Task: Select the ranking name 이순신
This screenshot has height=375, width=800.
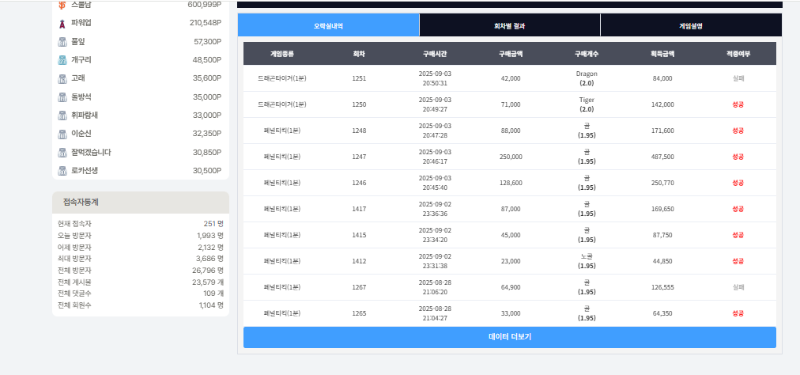Action: (81, 134)
